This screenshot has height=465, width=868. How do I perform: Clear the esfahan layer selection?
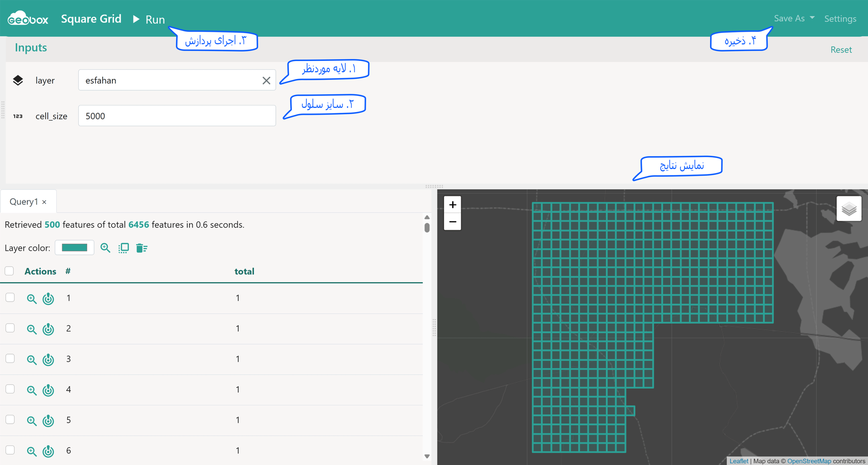tap(266, 80)
